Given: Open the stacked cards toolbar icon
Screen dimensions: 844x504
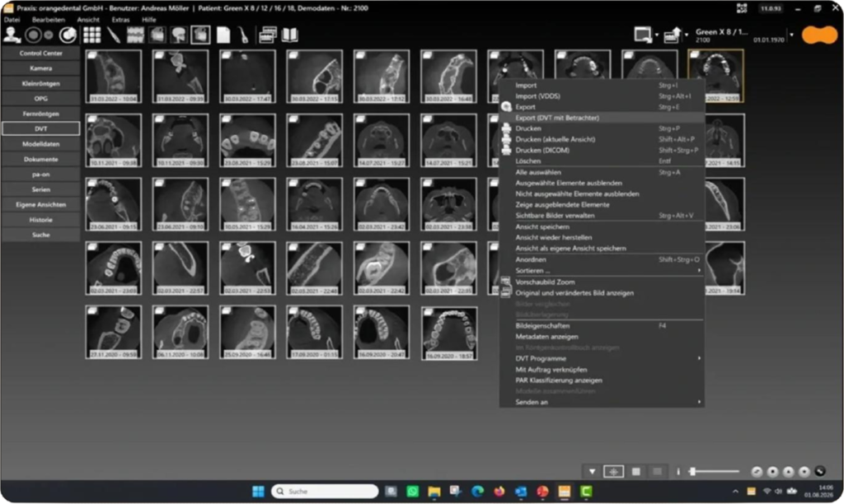Looking at the screenshot, I should [x=268, y=35].
